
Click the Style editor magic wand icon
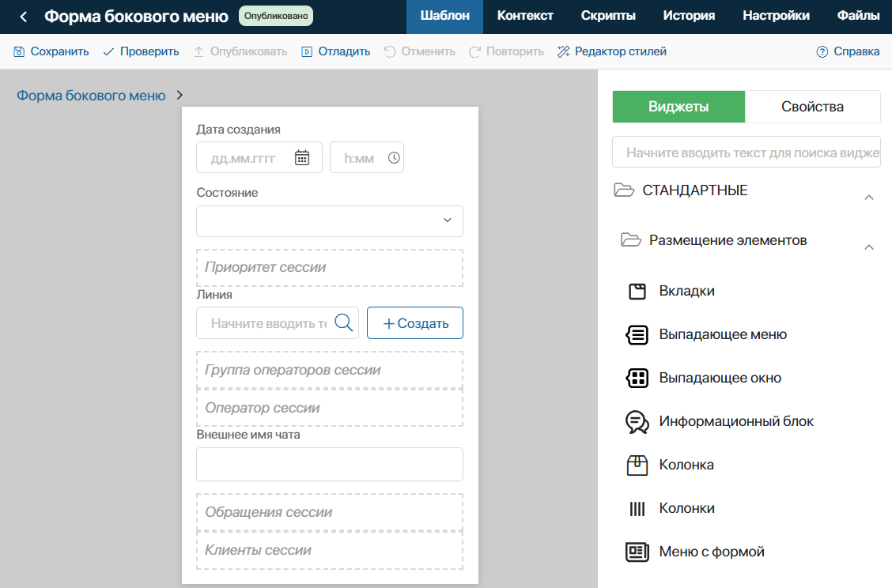[563, 51]
